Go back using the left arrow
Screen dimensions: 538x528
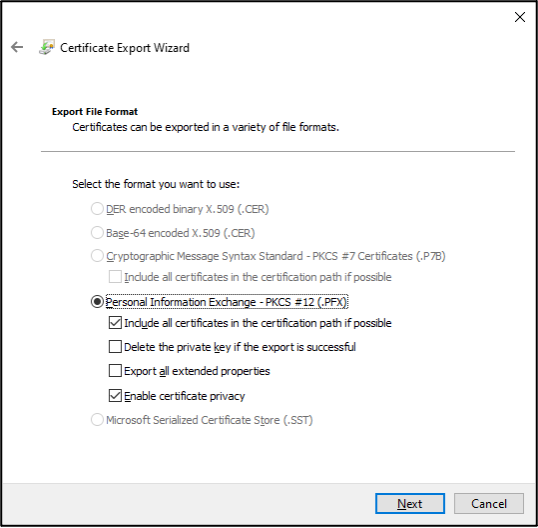(x=17, y=47)
